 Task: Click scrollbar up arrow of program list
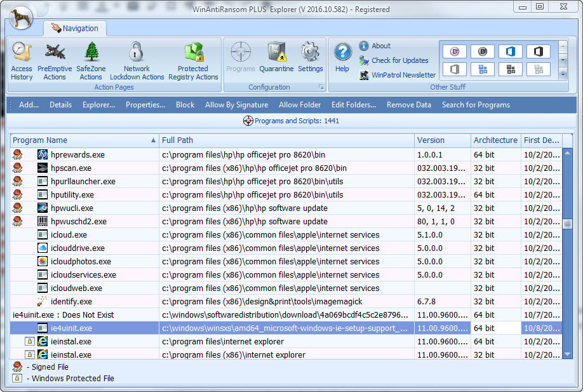pyautogui.click(x=567, y=152)
